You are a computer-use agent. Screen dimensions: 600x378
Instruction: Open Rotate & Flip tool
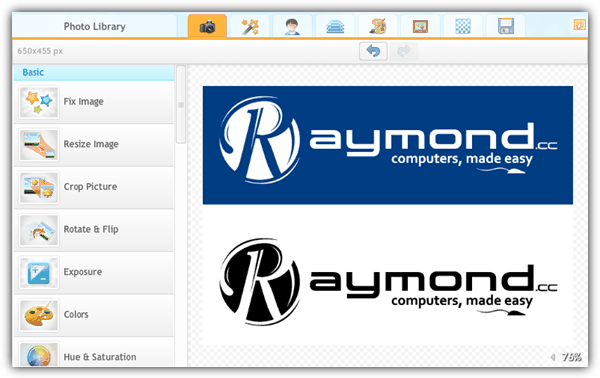pyautogui.click(x=94, y=230)
